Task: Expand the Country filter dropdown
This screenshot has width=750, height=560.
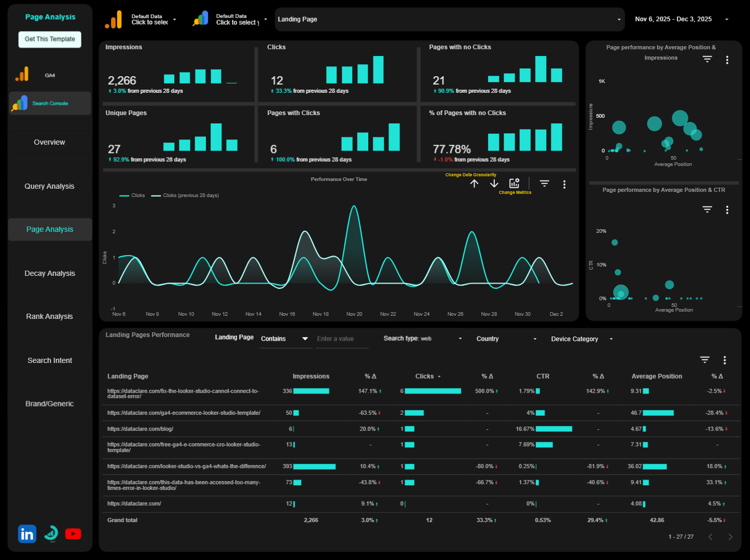Action: click(x=505, y=339)
